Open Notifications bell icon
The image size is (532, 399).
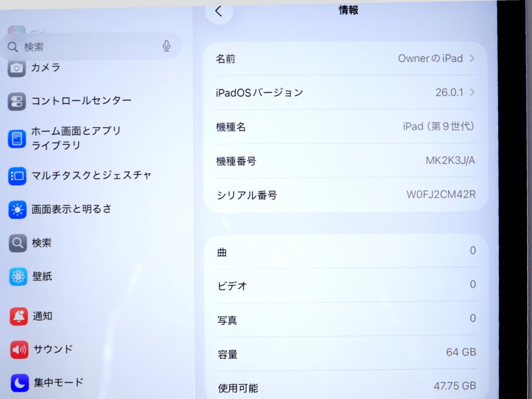tap(19, 316)
